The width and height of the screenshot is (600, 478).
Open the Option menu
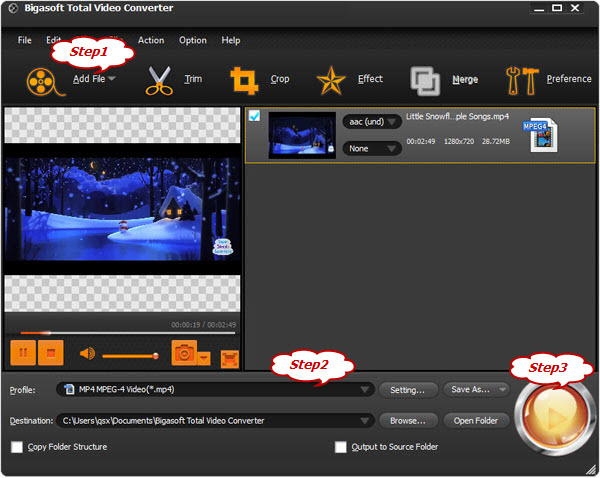pos(192,40)
